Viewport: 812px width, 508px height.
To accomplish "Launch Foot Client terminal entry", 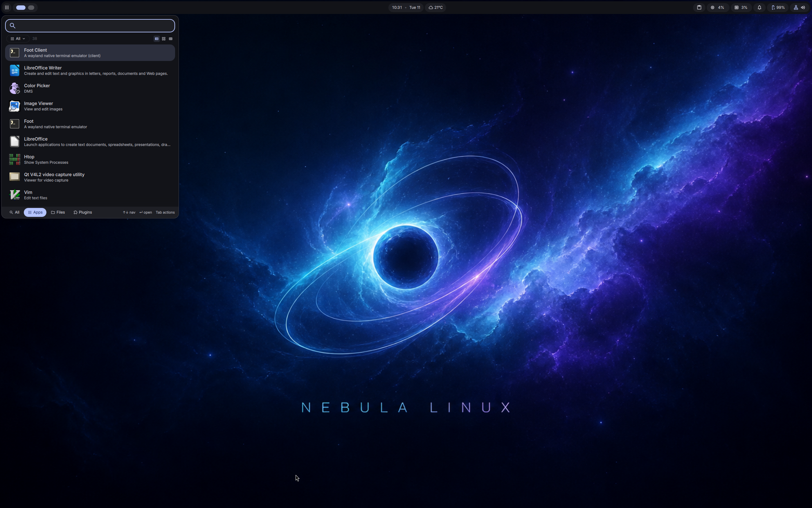I will coord(90,53).
